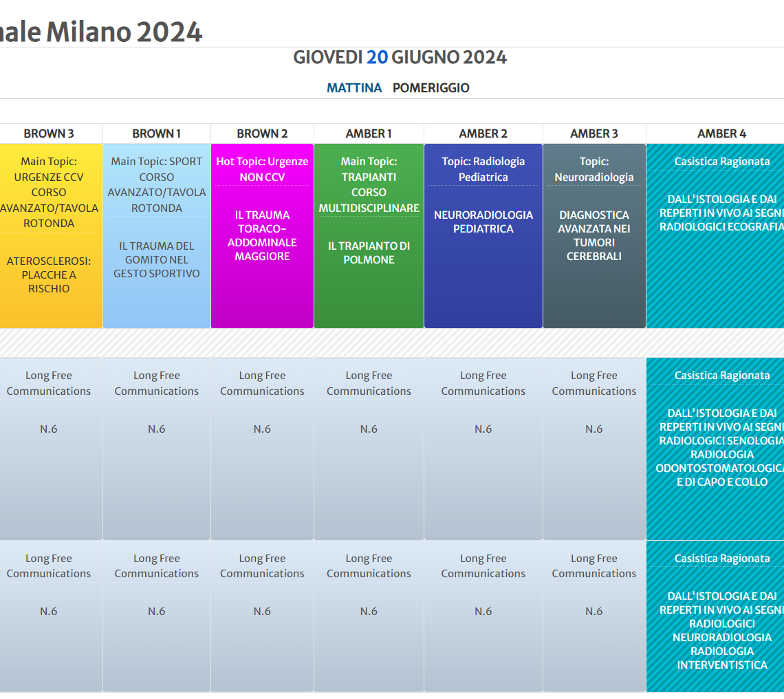
Task: Click the AMBER 3 room header
Action: point(594,133)
